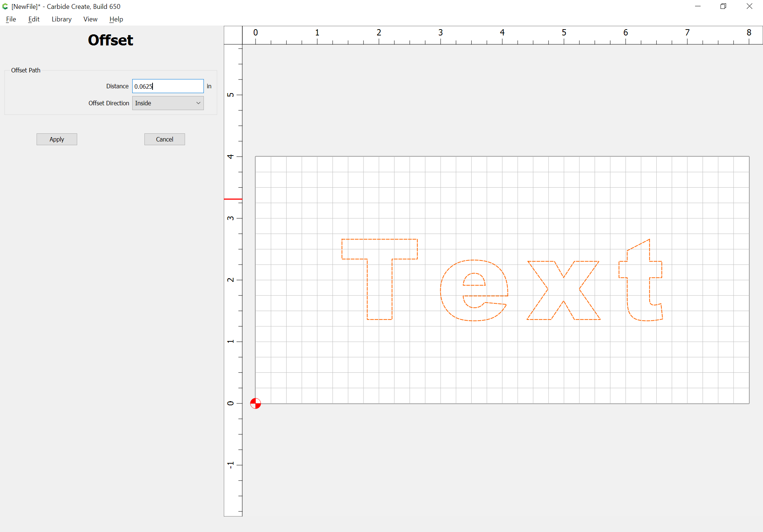Click the Distance input field
This screenshot has width=763, height=532.
click(x=168, y=86)
